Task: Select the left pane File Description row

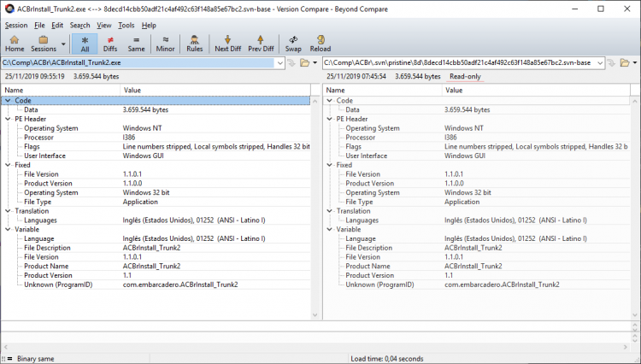Action: 156,248
